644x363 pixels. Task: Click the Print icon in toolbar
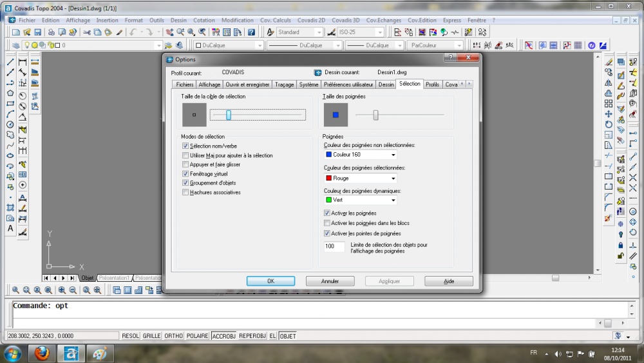[52, 32]
